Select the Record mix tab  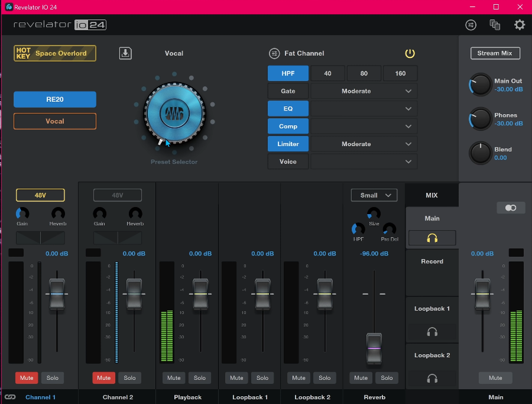(432, 261)
